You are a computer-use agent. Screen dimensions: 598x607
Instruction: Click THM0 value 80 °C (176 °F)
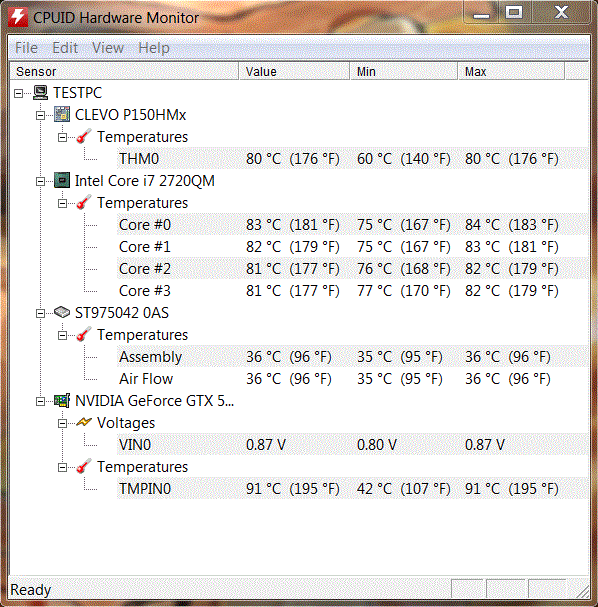coord(293,159)
